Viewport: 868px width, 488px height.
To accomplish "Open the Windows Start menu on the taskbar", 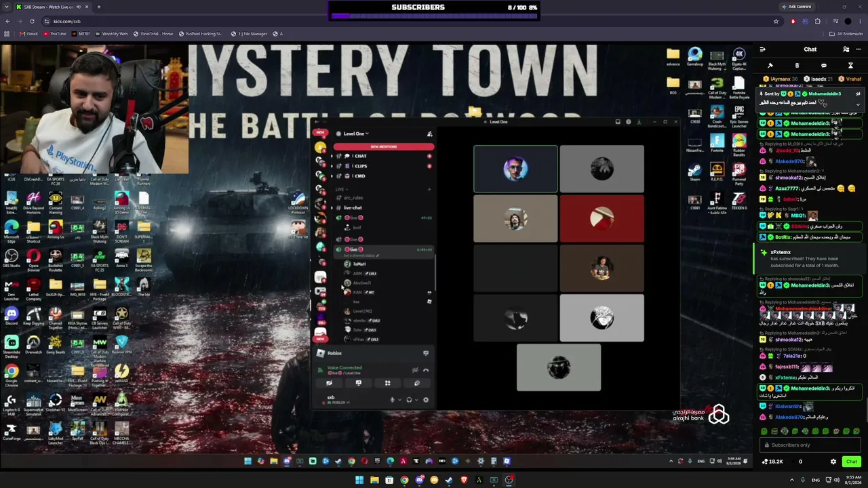I will pyautogui.click(x=359, y=481).
